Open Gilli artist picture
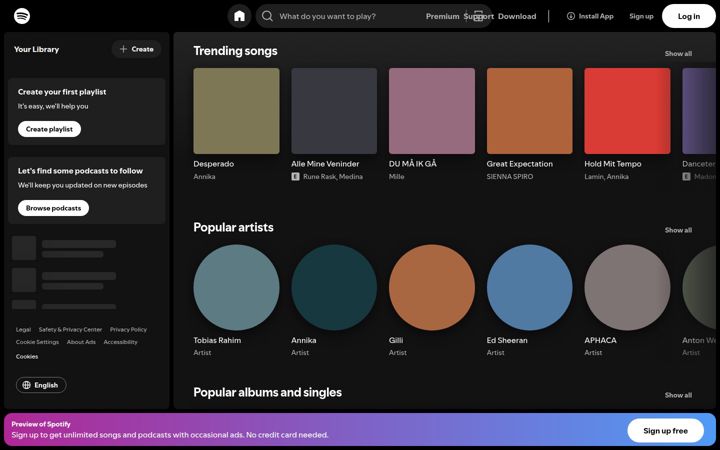720x450 pixels. click(x=432, y=287)
